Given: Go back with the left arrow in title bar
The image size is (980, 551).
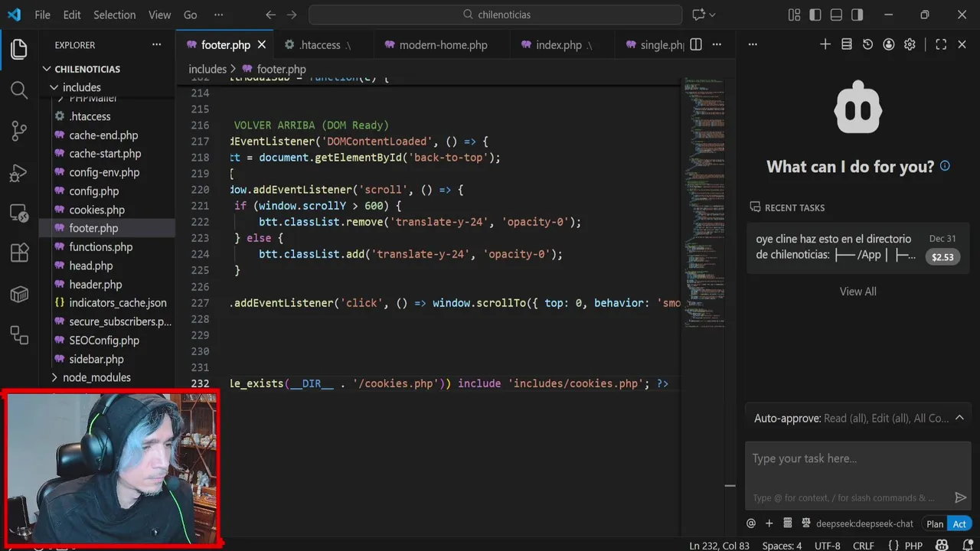Looking at the screenshot, I should [x=270, y=15].
